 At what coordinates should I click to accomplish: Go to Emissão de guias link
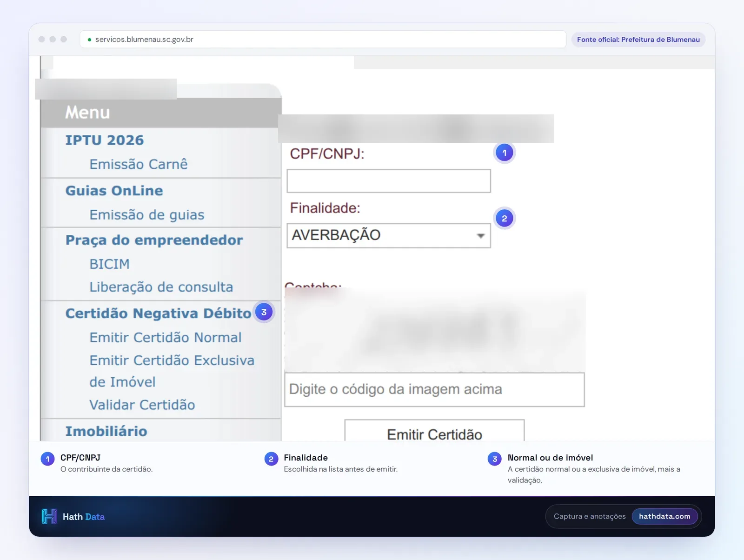coord(147,215)
